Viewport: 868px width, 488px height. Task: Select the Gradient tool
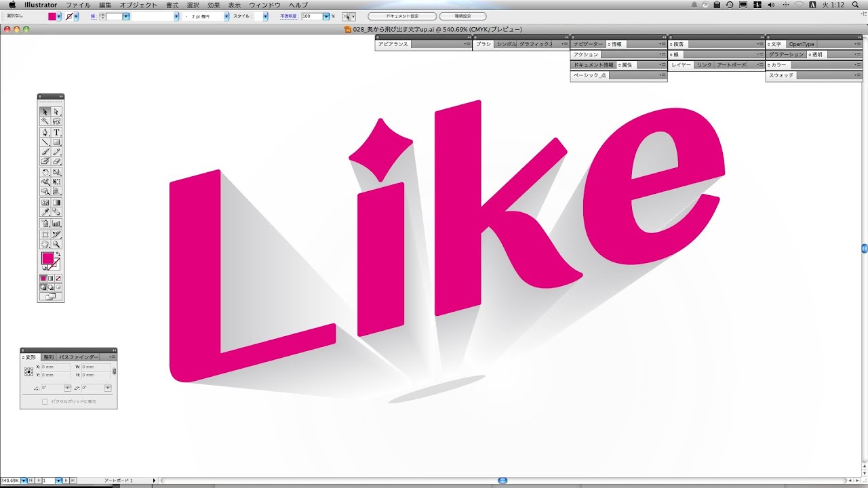(56, 203)
